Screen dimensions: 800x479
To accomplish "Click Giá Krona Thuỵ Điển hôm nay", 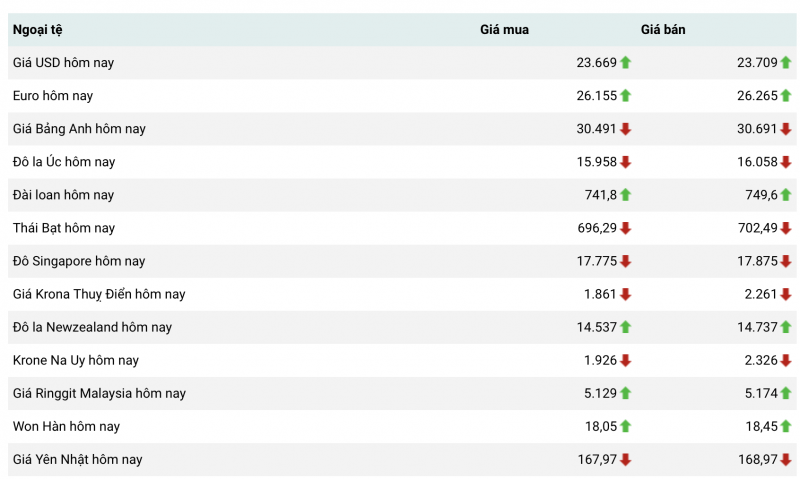I will point(99,294).
